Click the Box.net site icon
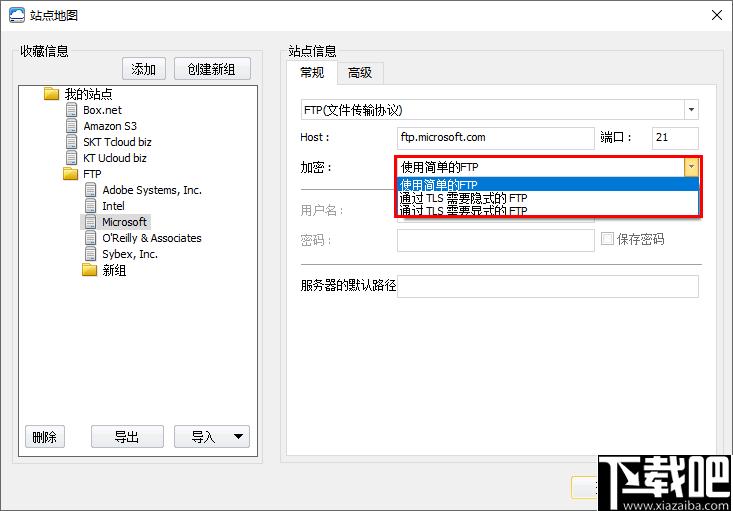 click(71, 110)
